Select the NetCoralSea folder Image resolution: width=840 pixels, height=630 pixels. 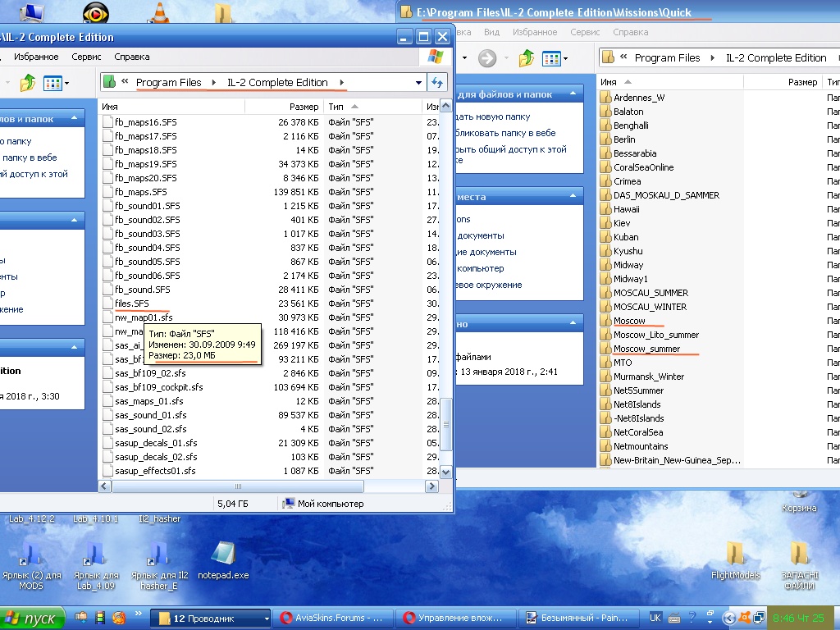(638, 431)
